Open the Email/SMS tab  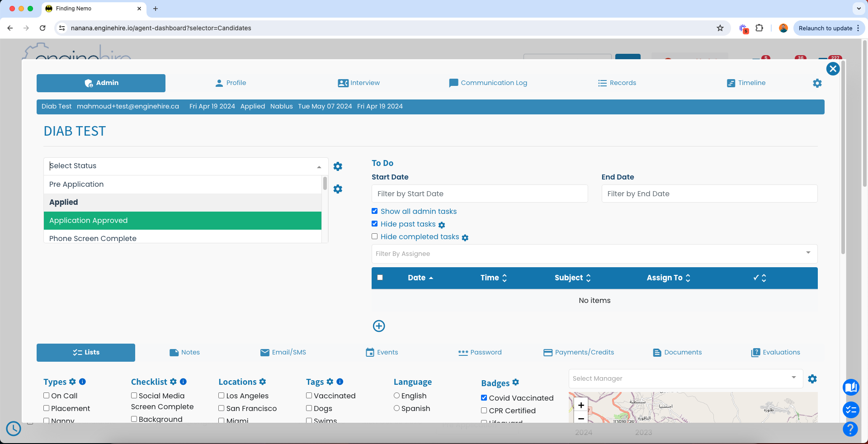click(283, 353)
